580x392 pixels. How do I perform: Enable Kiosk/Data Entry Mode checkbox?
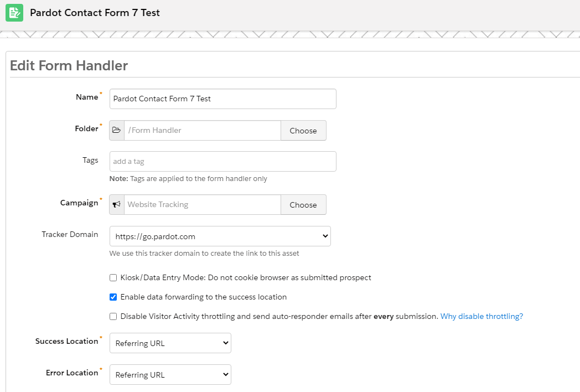pyautogui.click(x=113, y=277)
